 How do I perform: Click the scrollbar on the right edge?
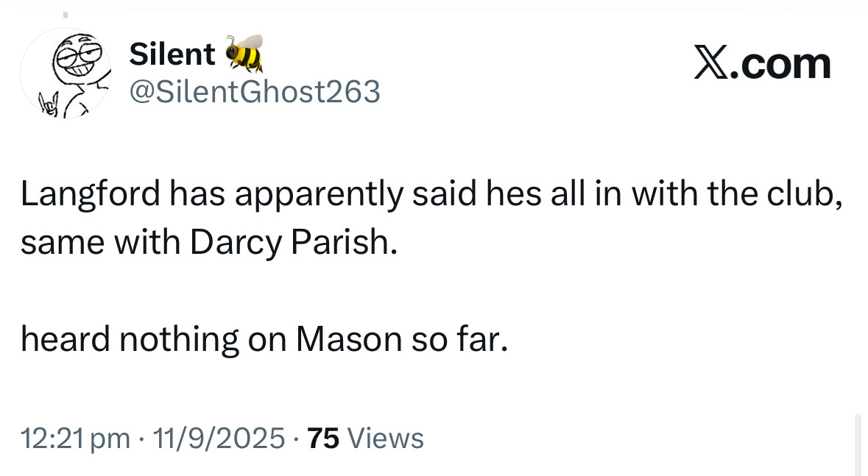pyautogui.click(x=857, y=444)
